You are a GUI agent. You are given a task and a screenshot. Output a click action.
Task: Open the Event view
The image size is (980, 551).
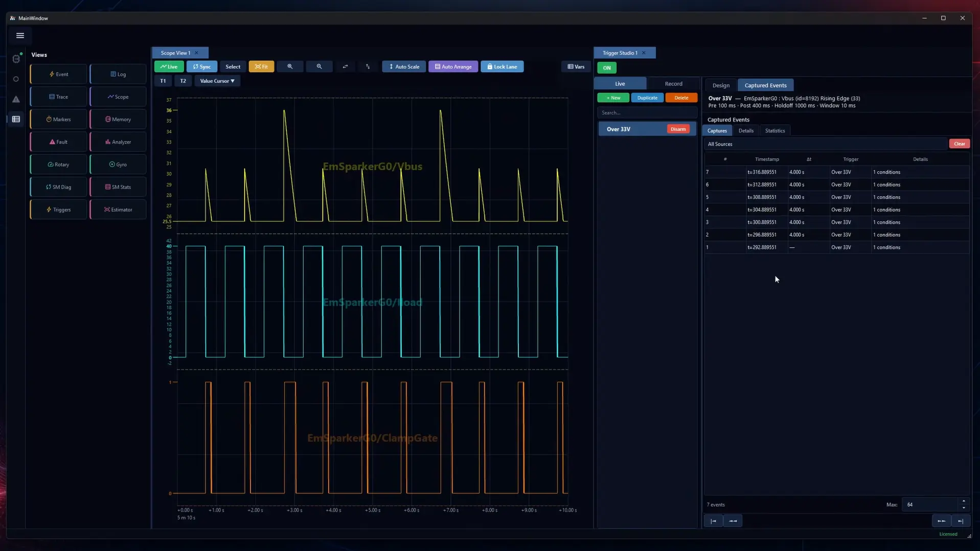[x=59, y=74]
